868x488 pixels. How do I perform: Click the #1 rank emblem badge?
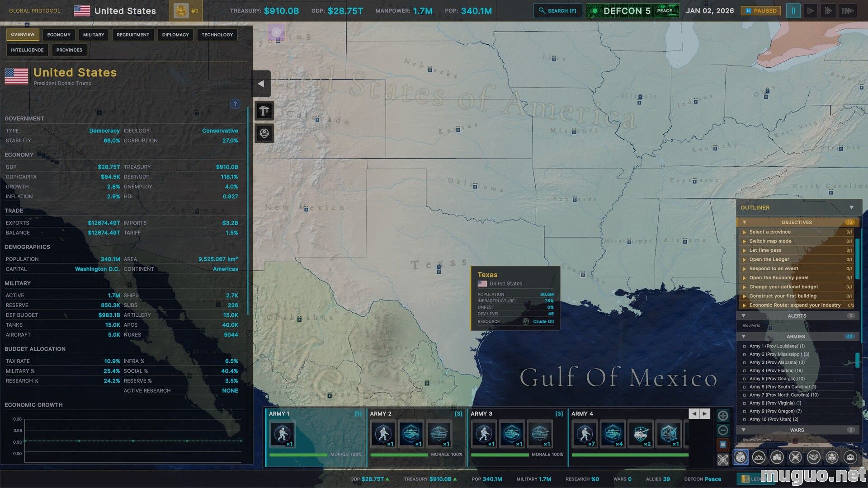(x=186, y=11)
